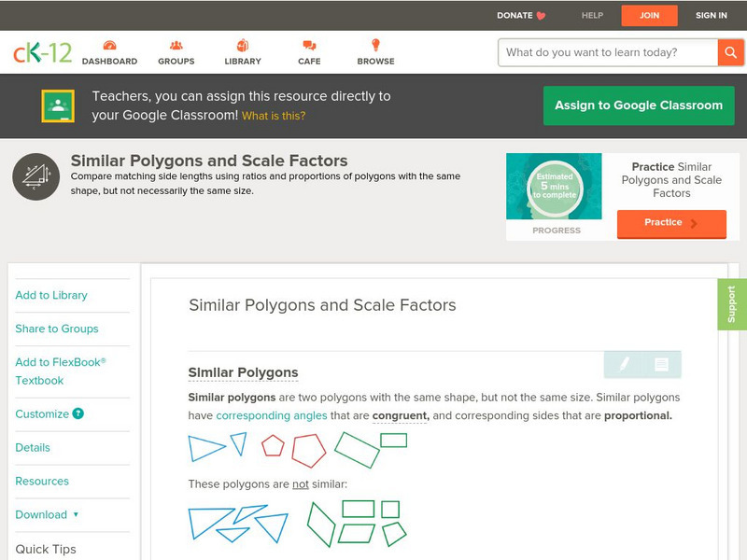Open the notes icon beside highlighter
Image resolution: width=747 pixels, height=560 pixels.
click(x=661, y=364)
